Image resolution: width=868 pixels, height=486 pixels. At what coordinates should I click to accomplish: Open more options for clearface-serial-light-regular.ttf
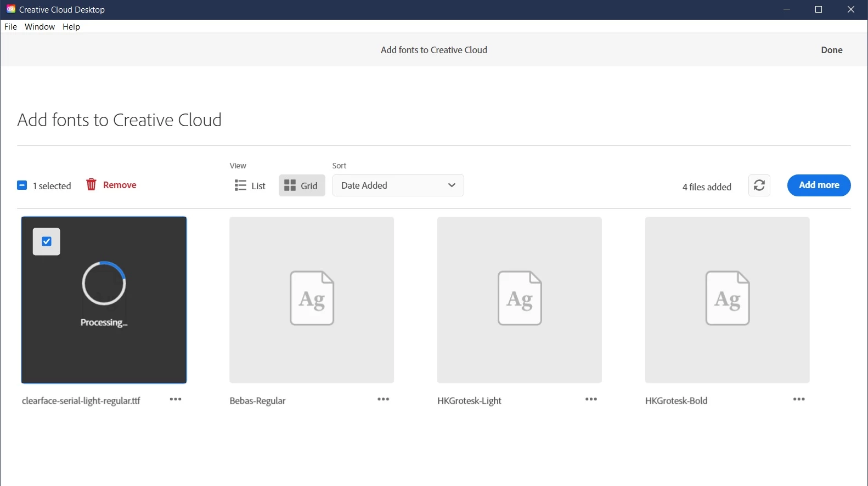[176, 399]
